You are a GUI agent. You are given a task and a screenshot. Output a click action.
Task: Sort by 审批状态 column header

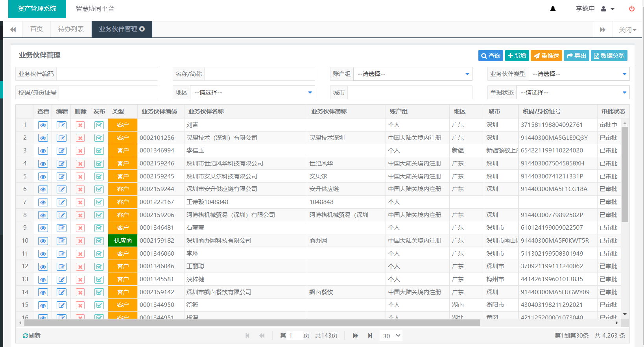(613, 111)
